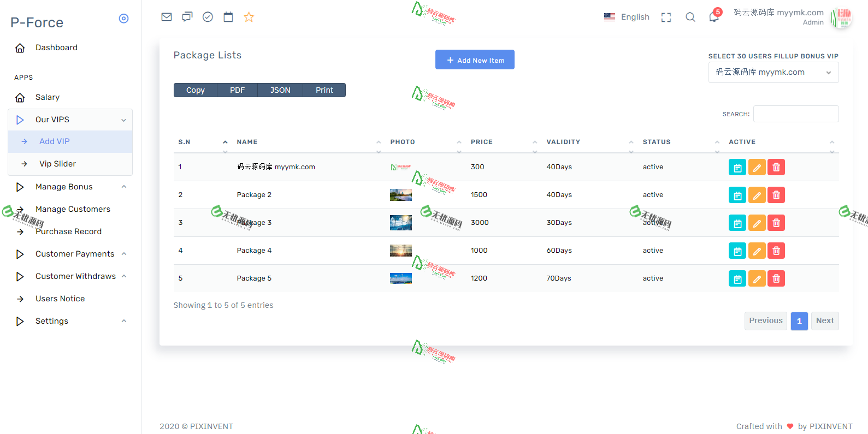Viewport: 868px width, 434px height.
Task: Delete Package 2 using red trash icon
Action: pyautogui.click(x=776, y=195)
